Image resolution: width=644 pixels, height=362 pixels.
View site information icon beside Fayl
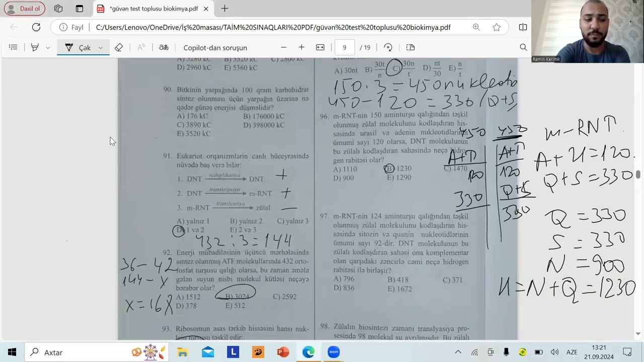coord(63,27)
